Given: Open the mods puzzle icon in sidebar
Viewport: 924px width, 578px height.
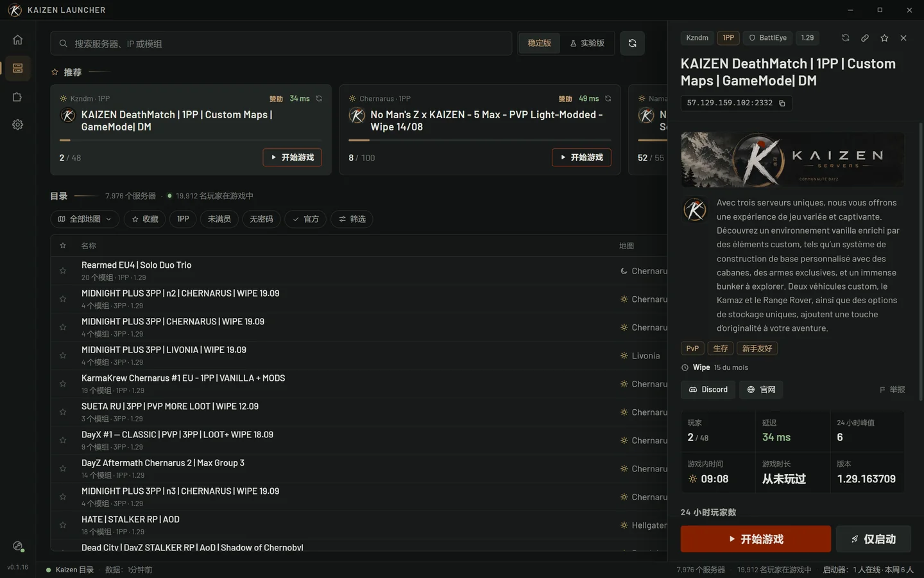Looking at the screenshot, I should pos(17,97).
